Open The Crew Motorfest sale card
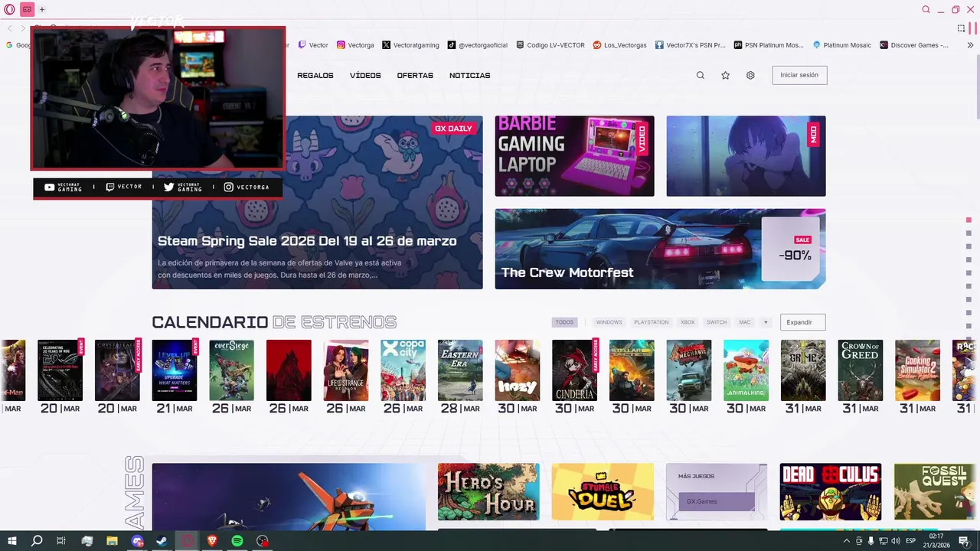The width and height of the screenshot is (980, 551). point(660,249)
